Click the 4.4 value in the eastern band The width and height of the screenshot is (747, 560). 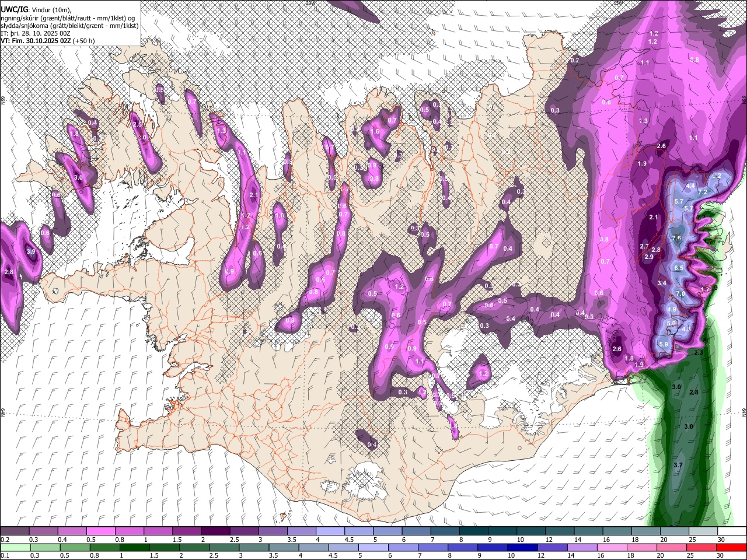(x=690, y=185)
